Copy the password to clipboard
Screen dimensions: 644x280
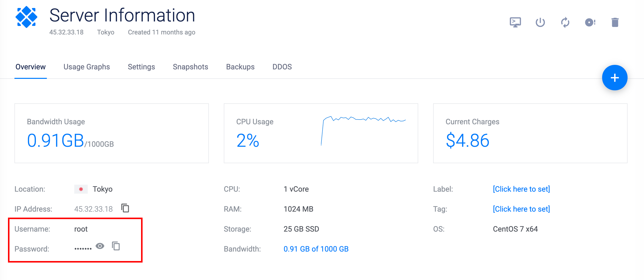click(116, 246)
